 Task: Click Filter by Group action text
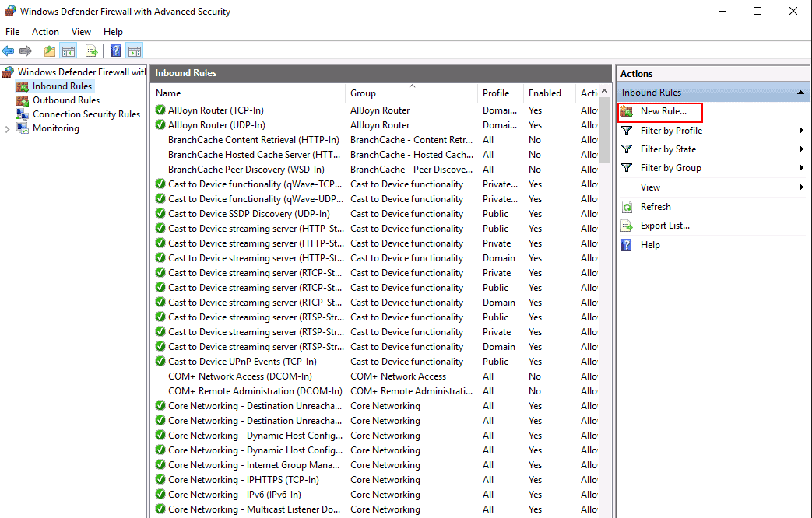(x=670, y=168)
